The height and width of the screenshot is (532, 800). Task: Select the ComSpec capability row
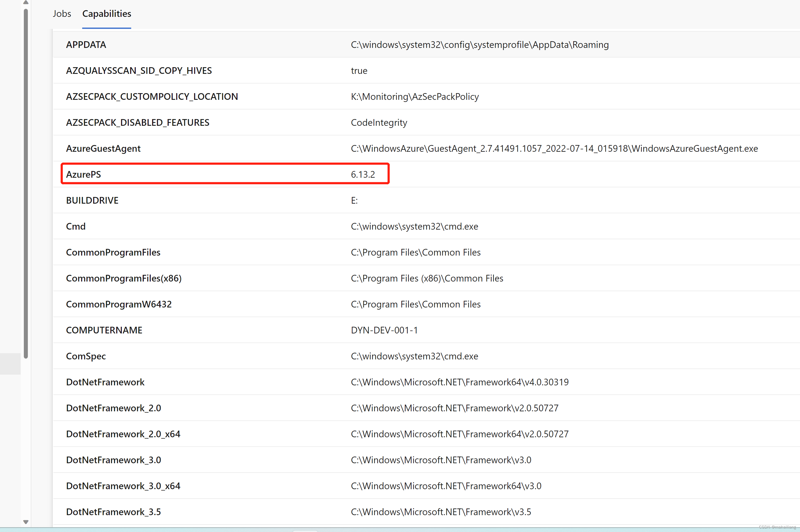pos(86,356)
